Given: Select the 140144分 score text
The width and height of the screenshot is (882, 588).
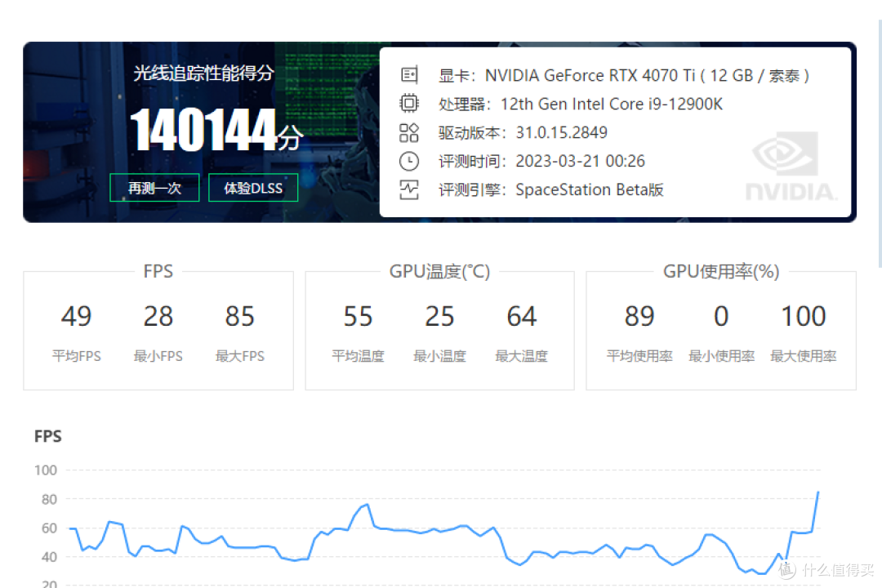Looking at the screenshot, I should tap(216, 131).
